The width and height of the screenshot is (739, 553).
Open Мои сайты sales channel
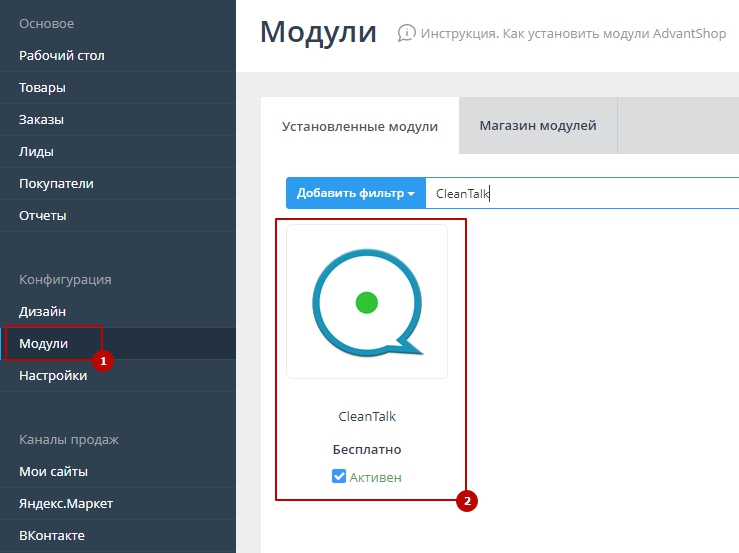(54, 471)
